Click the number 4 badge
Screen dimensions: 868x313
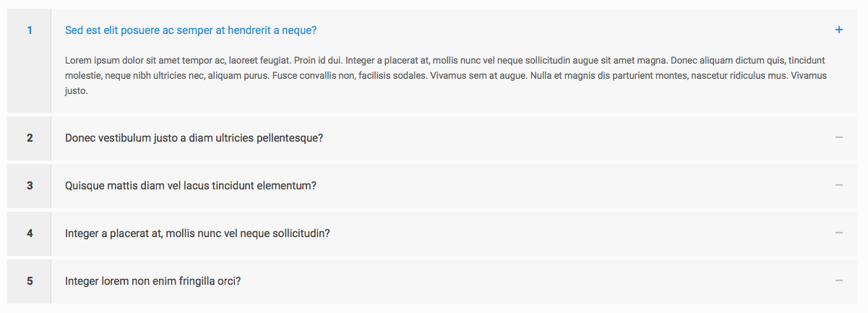coord(30,233)
